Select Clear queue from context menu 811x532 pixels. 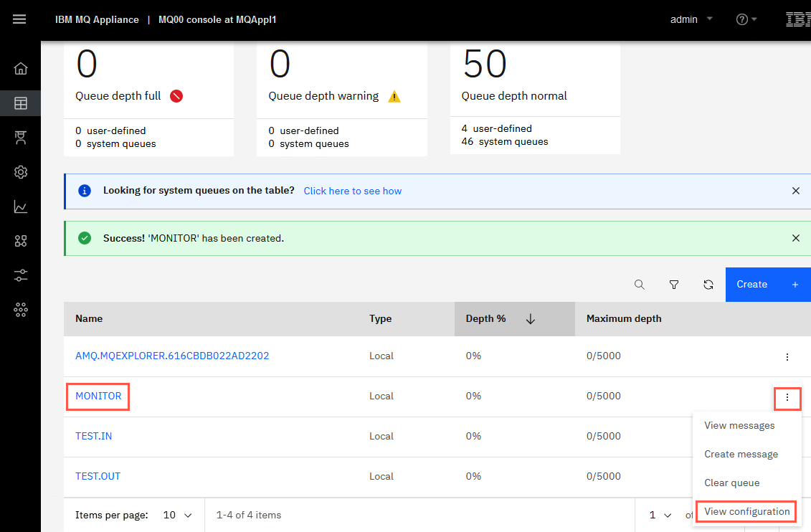(731, 483)
